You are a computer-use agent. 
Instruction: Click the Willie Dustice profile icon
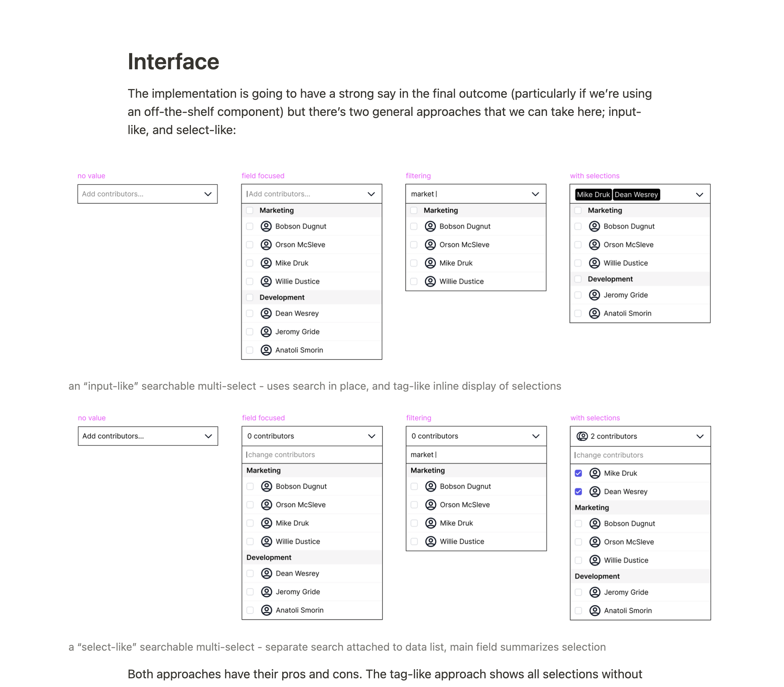(266, 281)
